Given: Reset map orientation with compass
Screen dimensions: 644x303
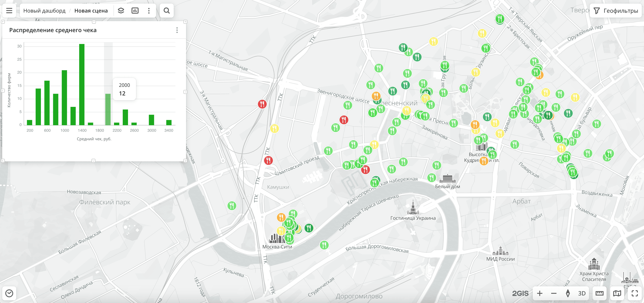Looking at the screenshot, I should click(x=568, y=293).
